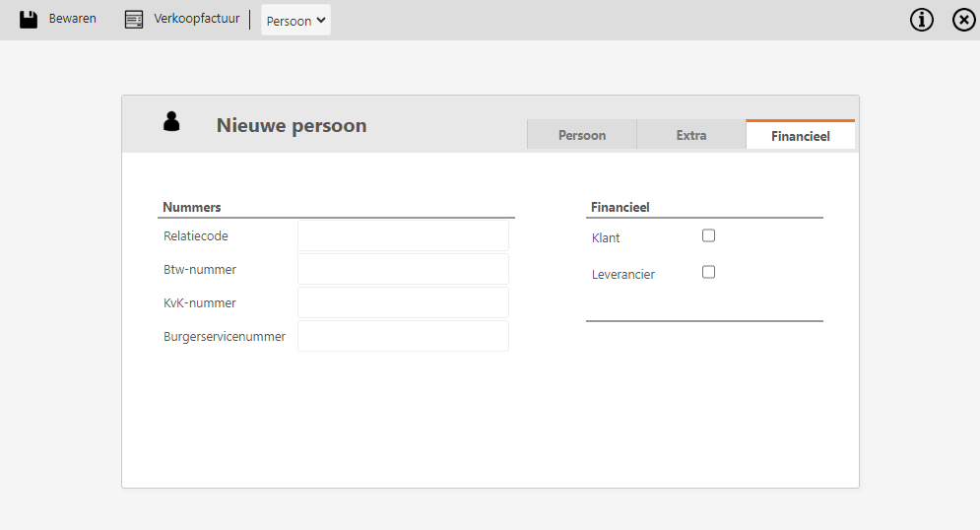980x530 pixels.
Task: Click the person silhouette icon
Action: pyautogui.click(x=171, y=121)
